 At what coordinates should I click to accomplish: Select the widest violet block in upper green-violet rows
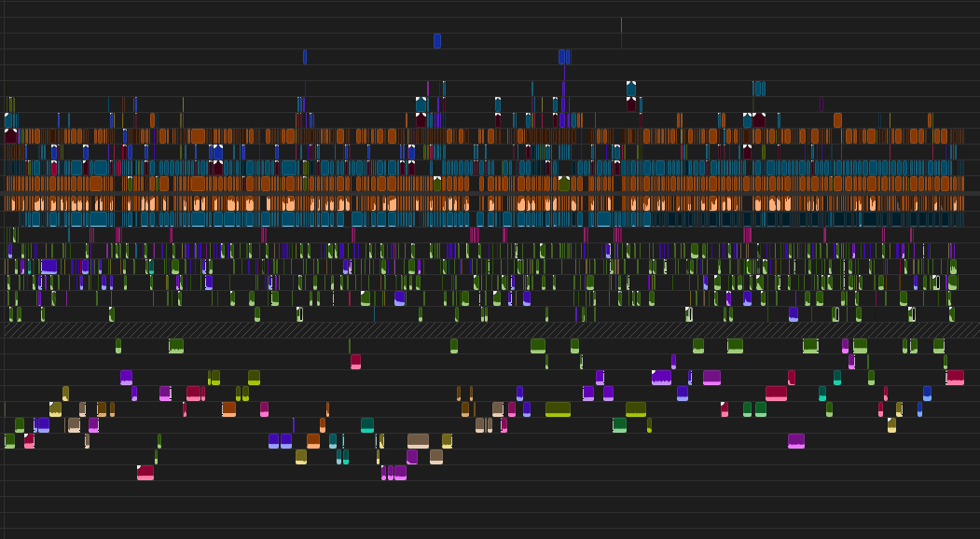point(48,267)
